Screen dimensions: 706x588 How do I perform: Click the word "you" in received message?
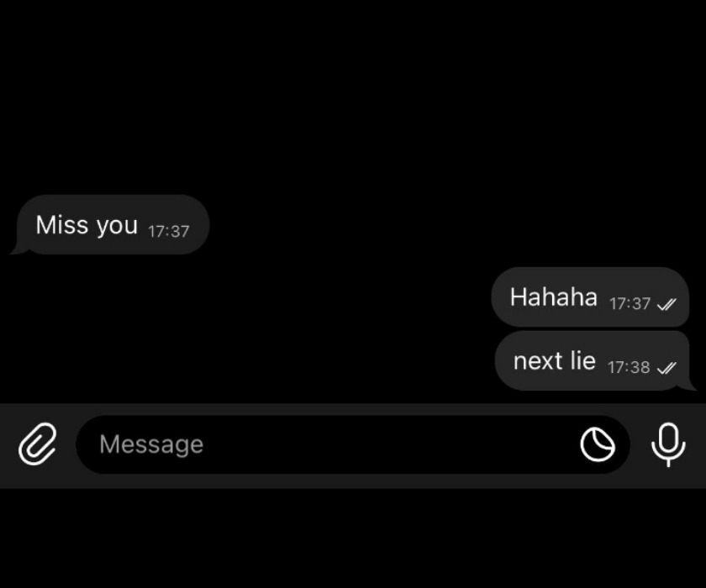[117, 226]
